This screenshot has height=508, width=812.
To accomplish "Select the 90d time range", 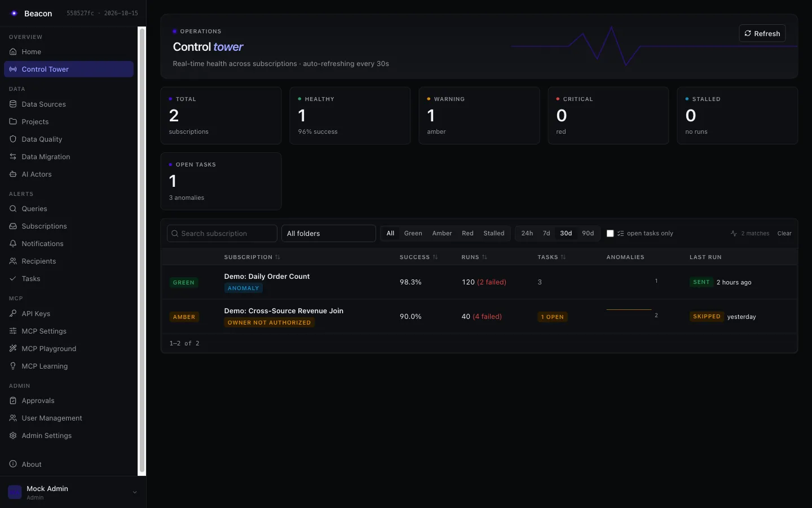I will pos(588,234).
